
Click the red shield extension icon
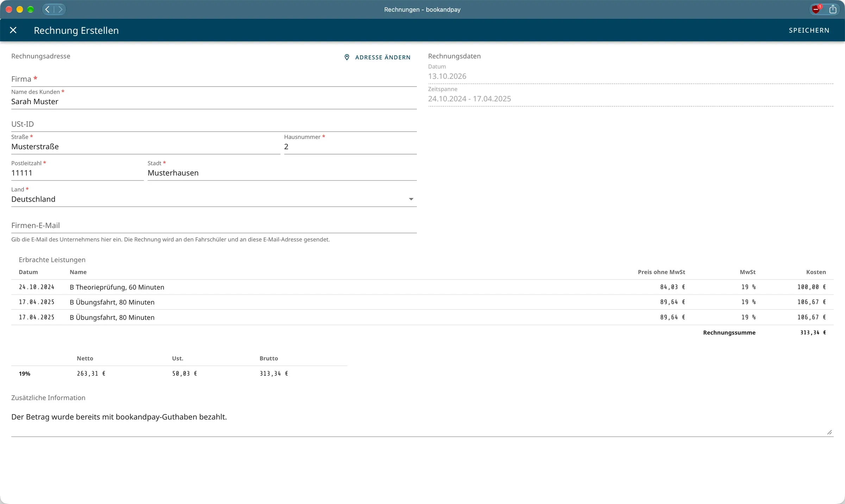click(816, 10)
